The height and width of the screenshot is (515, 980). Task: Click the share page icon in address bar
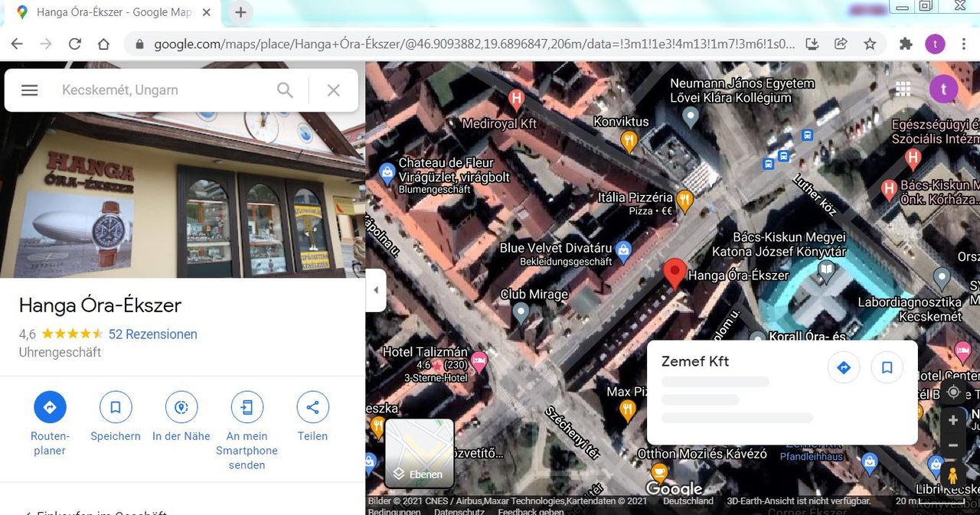tap(841, 44)
